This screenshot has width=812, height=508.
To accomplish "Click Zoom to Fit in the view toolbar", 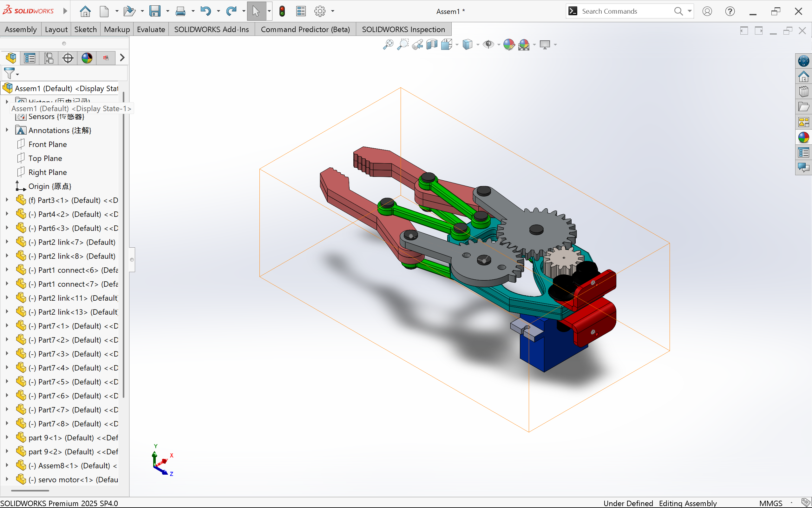I will pos(388,44).
